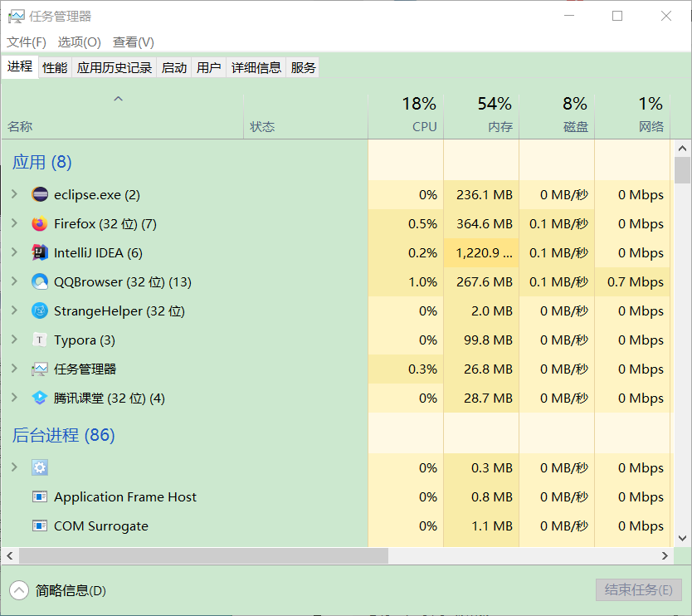This screenshot has height=616, width=692.
Task: Click the 腾讯课堂 app icon
Action: click(x=40, y=398)
